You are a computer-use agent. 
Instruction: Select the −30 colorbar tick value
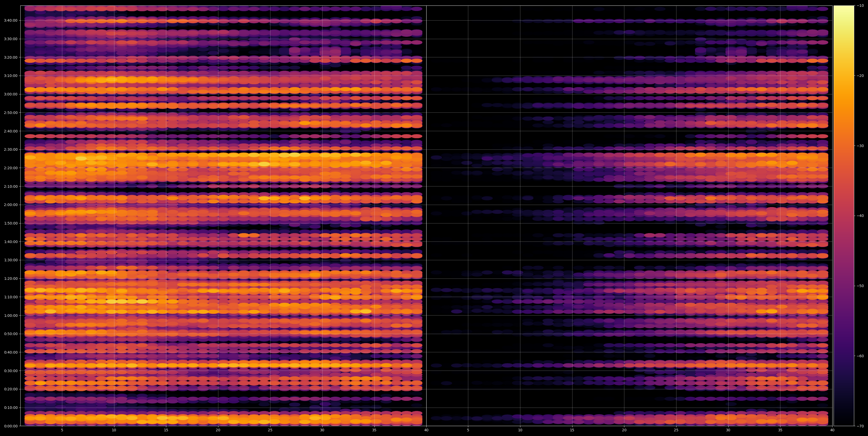click(x=861, y=146)
